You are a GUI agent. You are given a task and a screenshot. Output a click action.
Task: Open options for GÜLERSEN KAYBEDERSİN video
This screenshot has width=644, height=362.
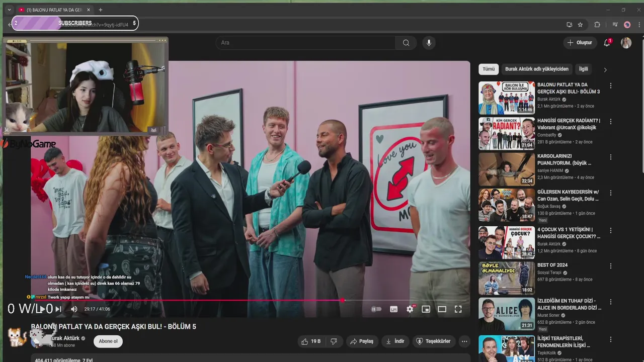pos(611,193)
